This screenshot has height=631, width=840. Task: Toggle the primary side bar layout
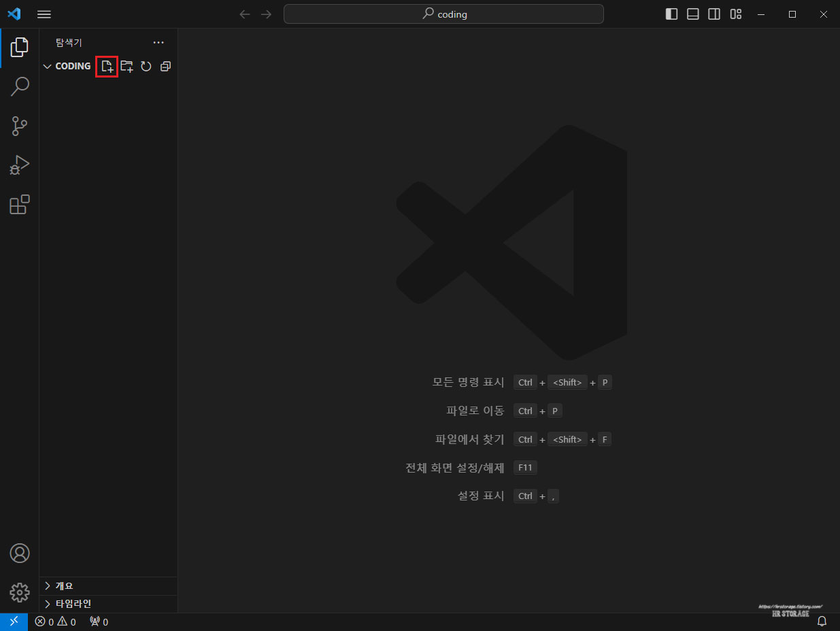[671, 14]
